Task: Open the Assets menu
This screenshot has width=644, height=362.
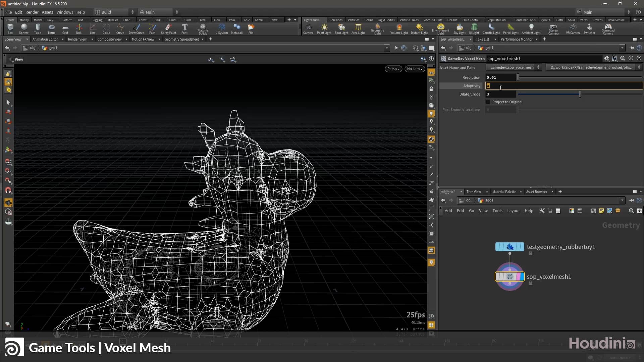Action: pyautogui.click(x=47, y=12)
